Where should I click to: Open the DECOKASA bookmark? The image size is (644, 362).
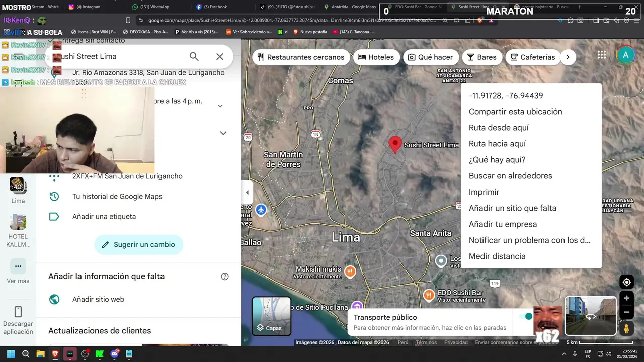coord(145,32)
